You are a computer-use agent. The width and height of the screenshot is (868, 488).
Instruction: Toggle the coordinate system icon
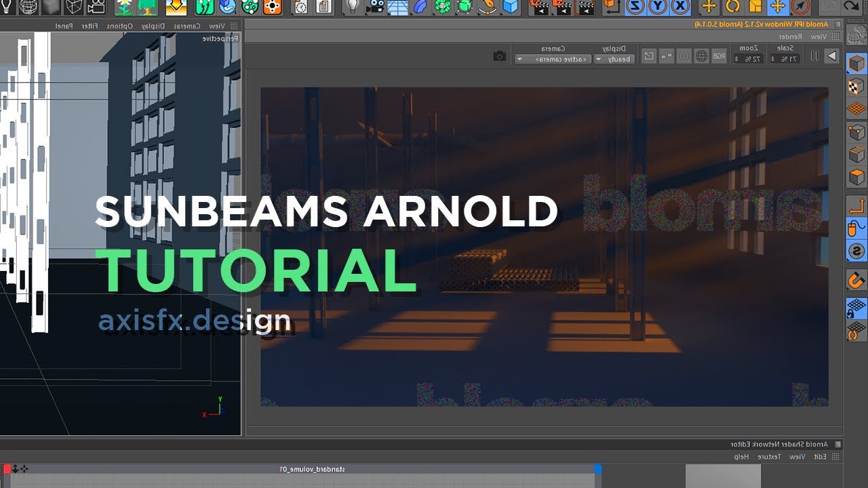point(613,7)
